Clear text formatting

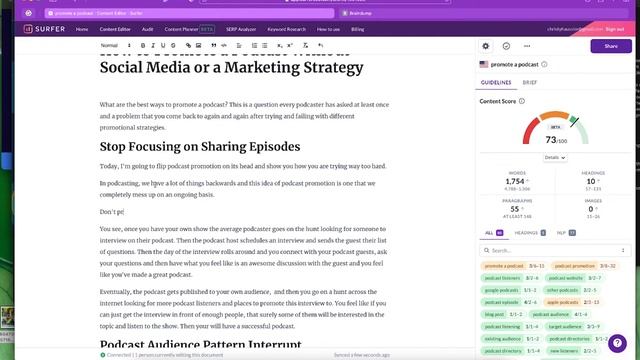click(305, 45)
